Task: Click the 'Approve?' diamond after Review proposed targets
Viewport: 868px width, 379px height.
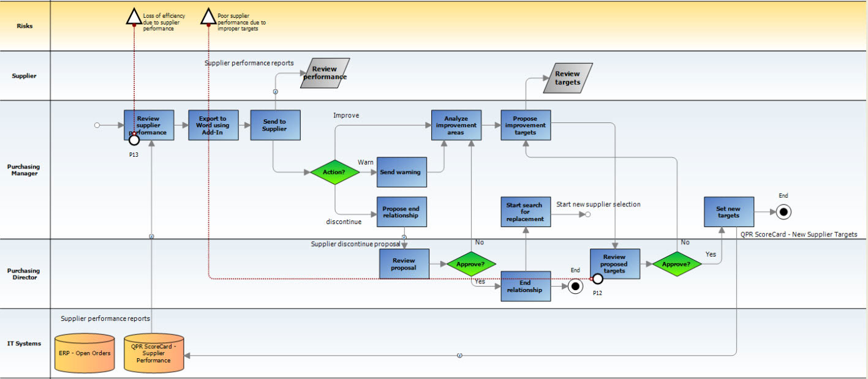Action: pyautogui.click(x=677, y=265)
